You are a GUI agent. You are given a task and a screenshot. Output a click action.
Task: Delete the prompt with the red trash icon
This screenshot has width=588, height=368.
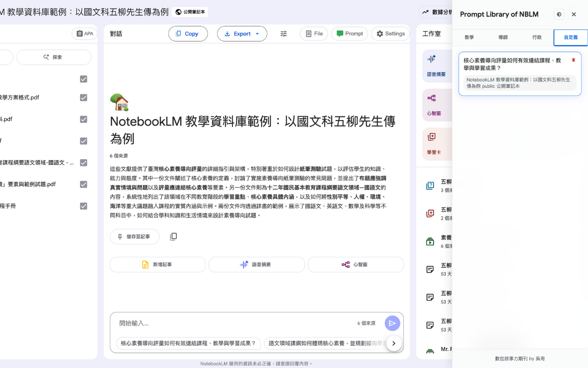click(573, 60)
